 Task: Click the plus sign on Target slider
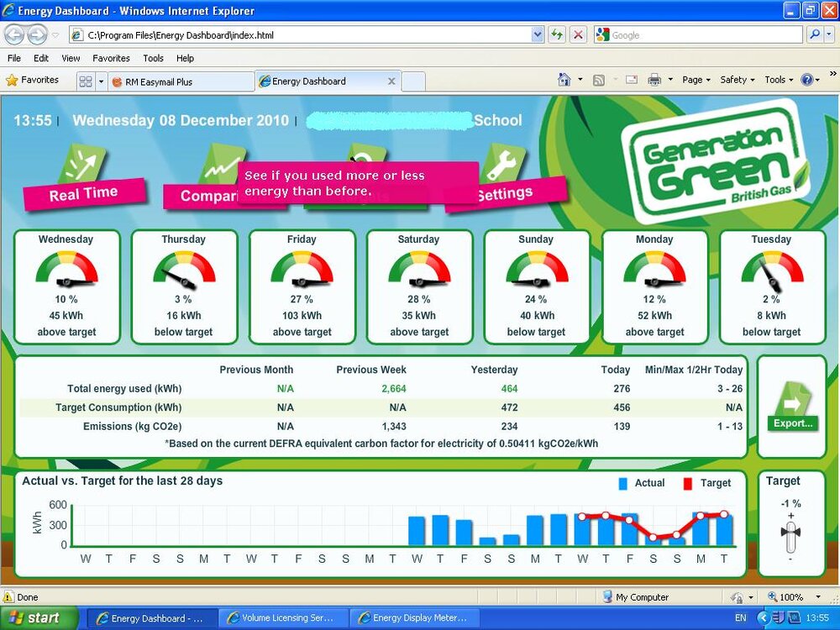[x=790, y=516]
